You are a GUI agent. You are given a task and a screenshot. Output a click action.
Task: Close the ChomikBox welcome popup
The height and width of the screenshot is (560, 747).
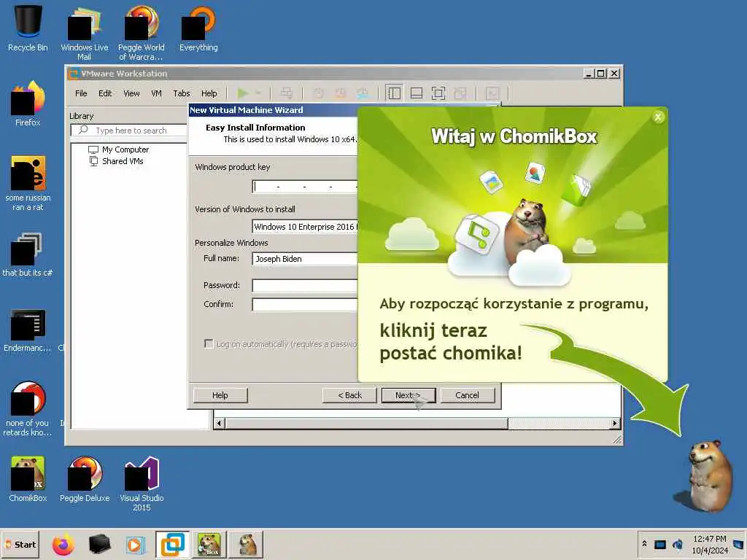(x=658, y=117)
